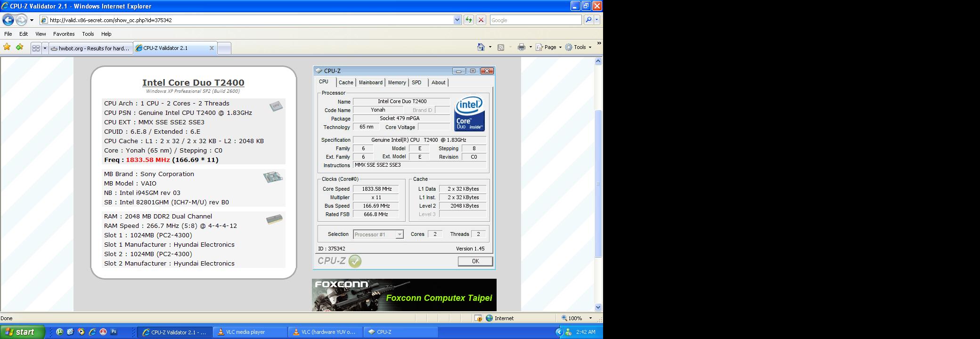Screen dimensions: 980x339
Task: Click the browser Forward arrow button
Action: pyautogui.click(x=21, y=20)
